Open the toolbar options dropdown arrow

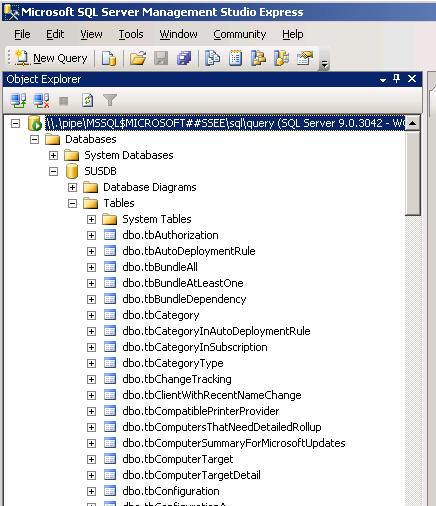tap(324, 63)
